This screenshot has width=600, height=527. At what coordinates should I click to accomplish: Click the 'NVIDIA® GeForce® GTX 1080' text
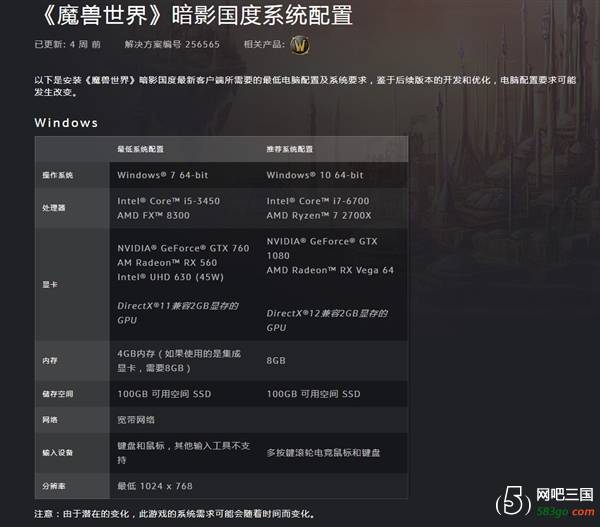(x=322, y=248)
